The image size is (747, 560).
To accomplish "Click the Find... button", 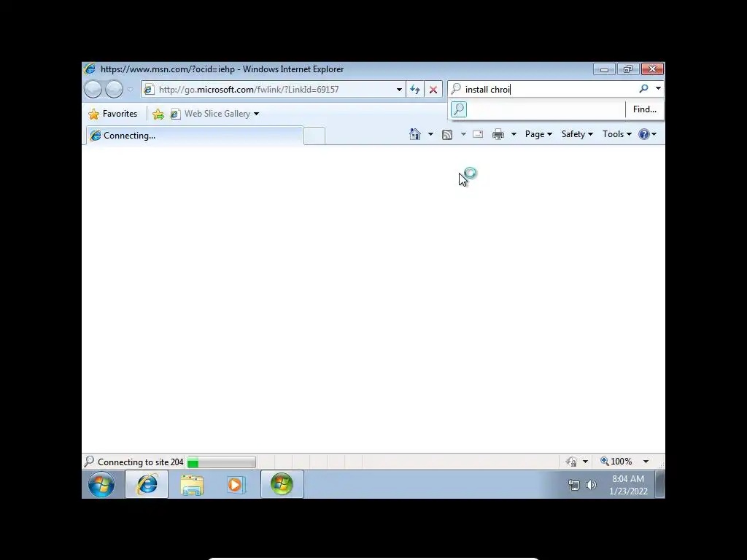I will tap(645, 109).
